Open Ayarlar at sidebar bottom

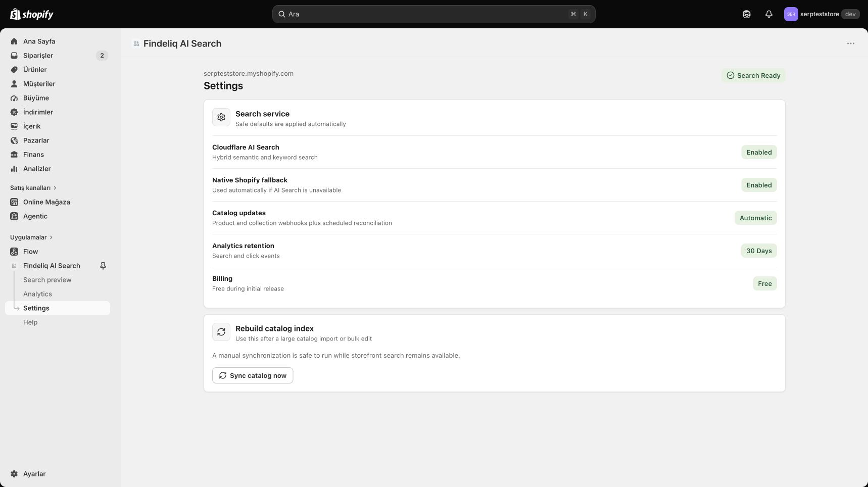[58, 474]
